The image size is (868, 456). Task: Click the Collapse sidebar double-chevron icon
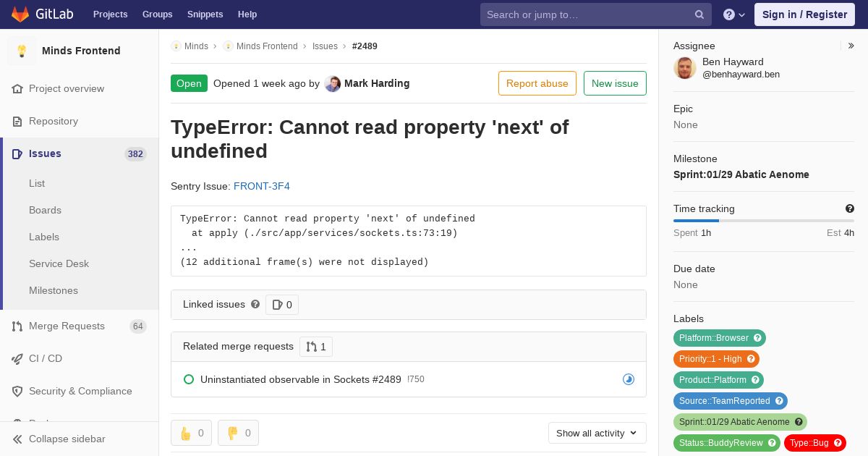17,439
